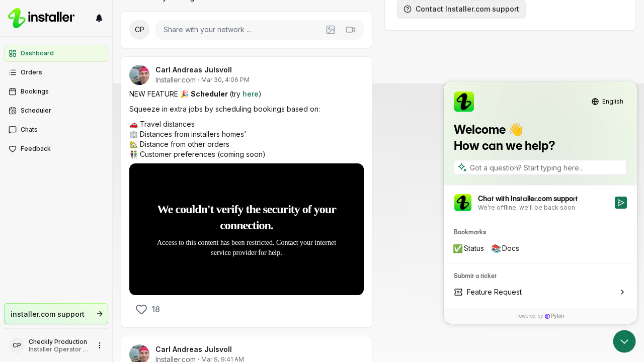The height and width of the screenshot is (362, 644).
Task: Open the Status bookmark
Action: 468,248
